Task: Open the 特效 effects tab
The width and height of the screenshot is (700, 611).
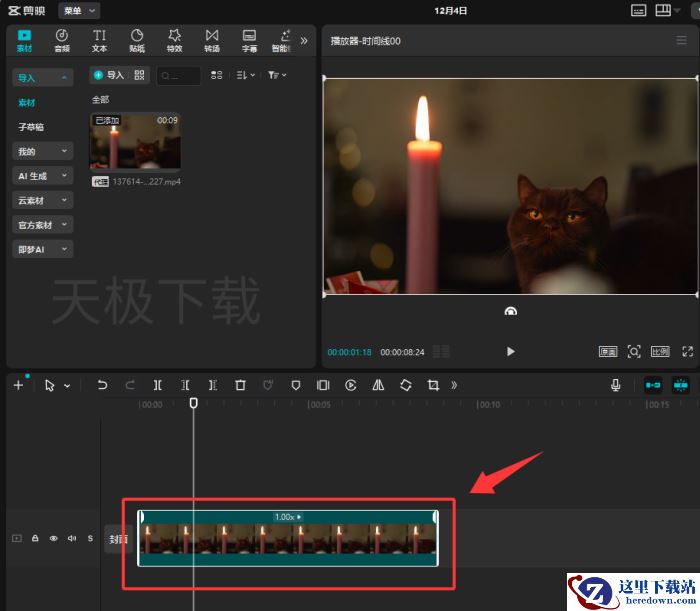Action: click(x=174, y=41)
